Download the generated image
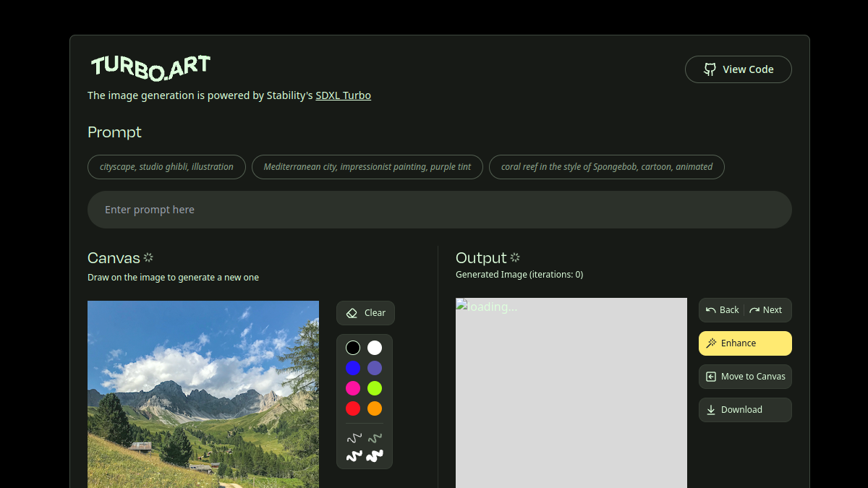Viewport: 868px width, 488px height. [x=745, y=410]
